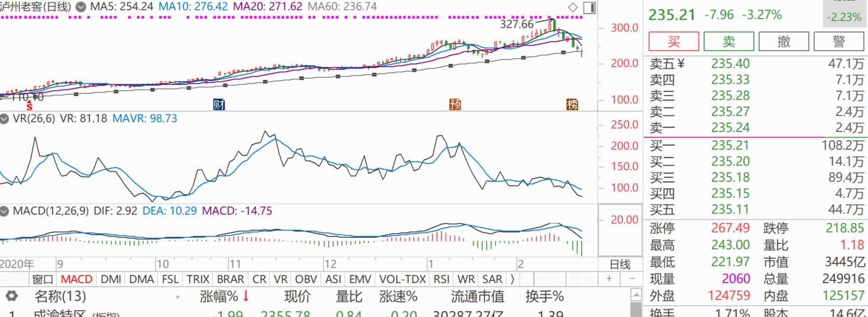Sort list by 涨幅% column header
Image resolution: width=868 pixels, height=317 pixels.
click(x=218, y=296)
